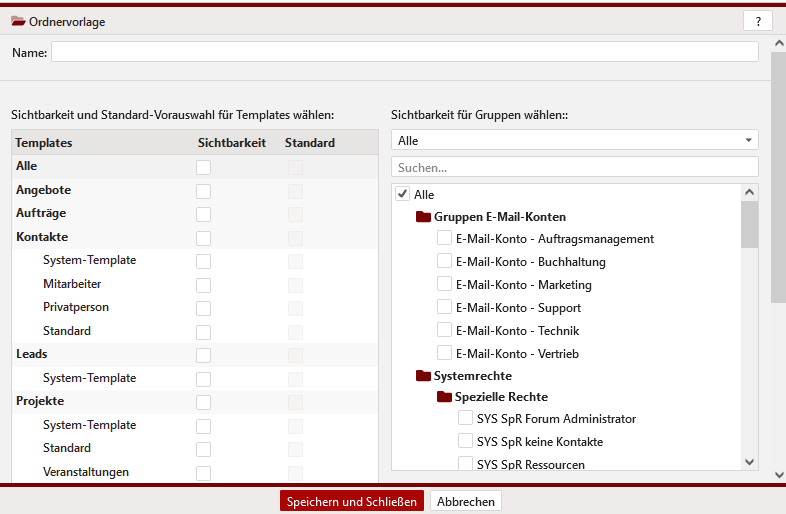786x514 pixels.
Task: Click the Ordnervorlage folder icon in title
Action: (18, 21)
